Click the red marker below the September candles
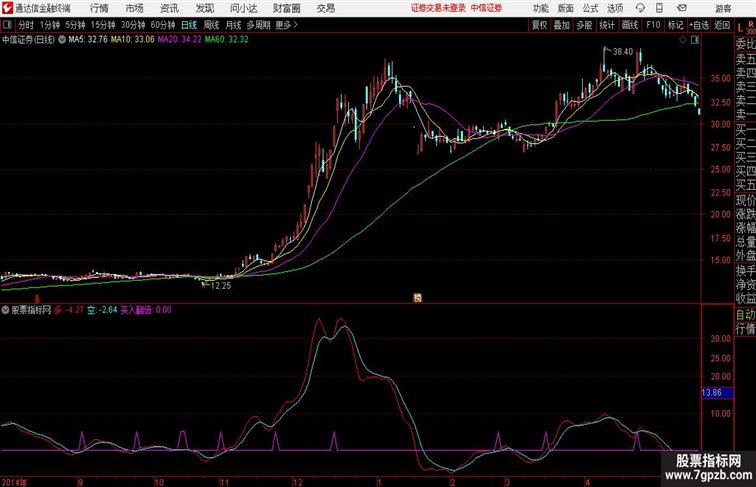Viewport: 756px width, 487px height. [x=37, y=299]
